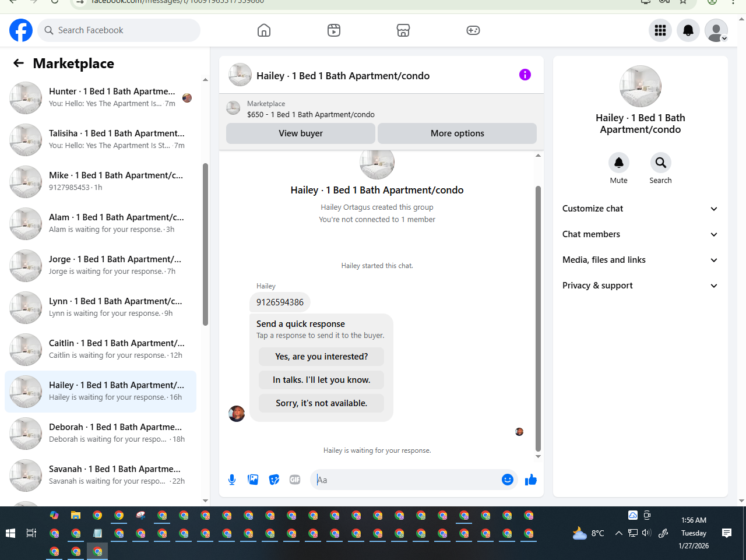Click the taskbar clock showing 1:56 AM
This screenshot has height=560, width=746.
(x=694, y=520)
